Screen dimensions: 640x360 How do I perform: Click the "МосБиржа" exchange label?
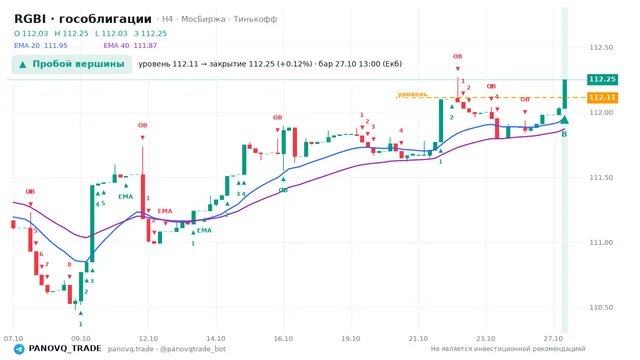click(x=203, y=19)
